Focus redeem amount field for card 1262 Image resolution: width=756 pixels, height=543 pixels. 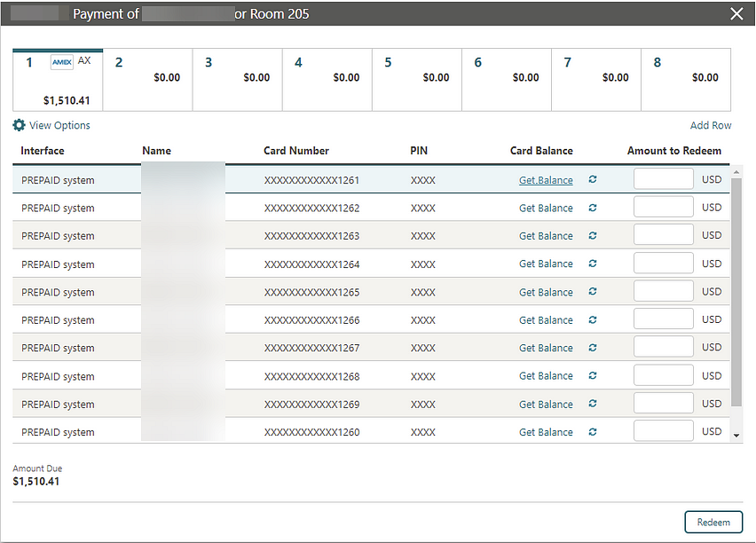(x=664, y=207)
